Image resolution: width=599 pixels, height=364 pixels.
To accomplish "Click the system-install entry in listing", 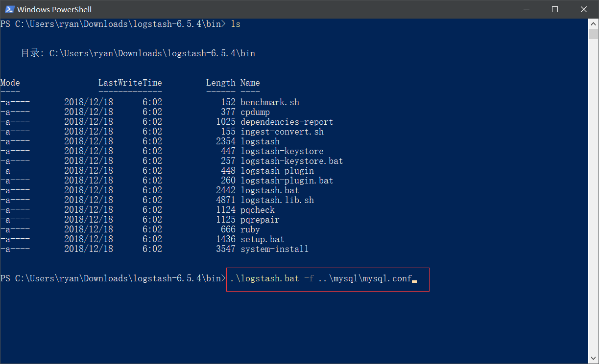I will click(x=274, y=249).
